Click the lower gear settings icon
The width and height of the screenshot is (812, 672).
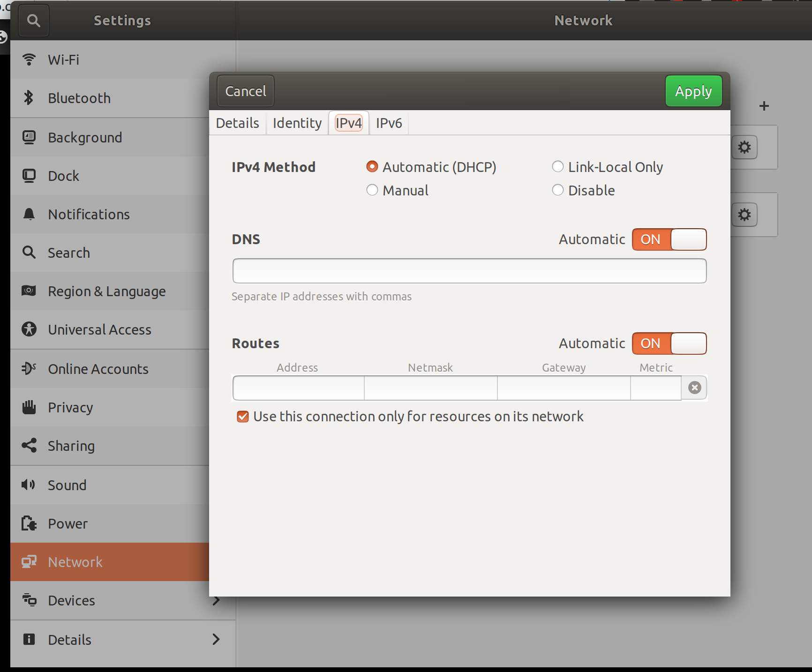tap(744, 215)
